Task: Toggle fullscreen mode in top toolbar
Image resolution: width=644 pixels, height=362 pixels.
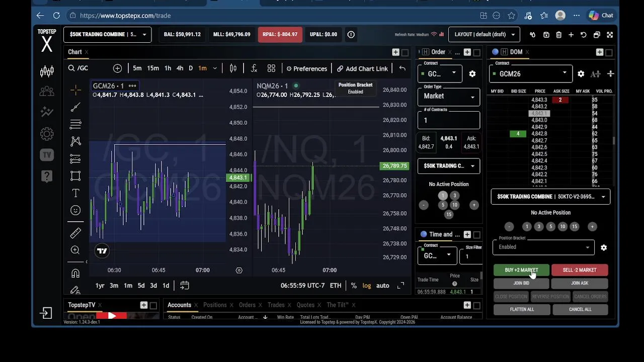Action: point(610,35)
